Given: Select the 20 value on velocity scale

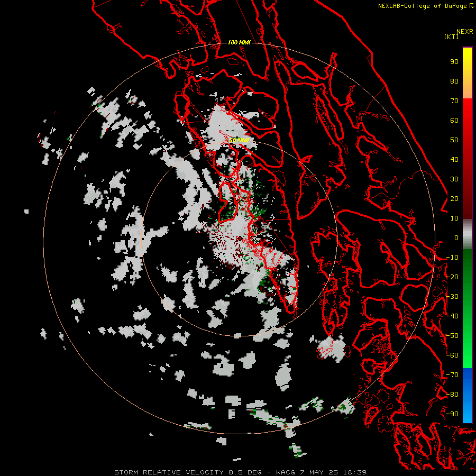Looking at the screenshot, I should [x=454, y=198].
